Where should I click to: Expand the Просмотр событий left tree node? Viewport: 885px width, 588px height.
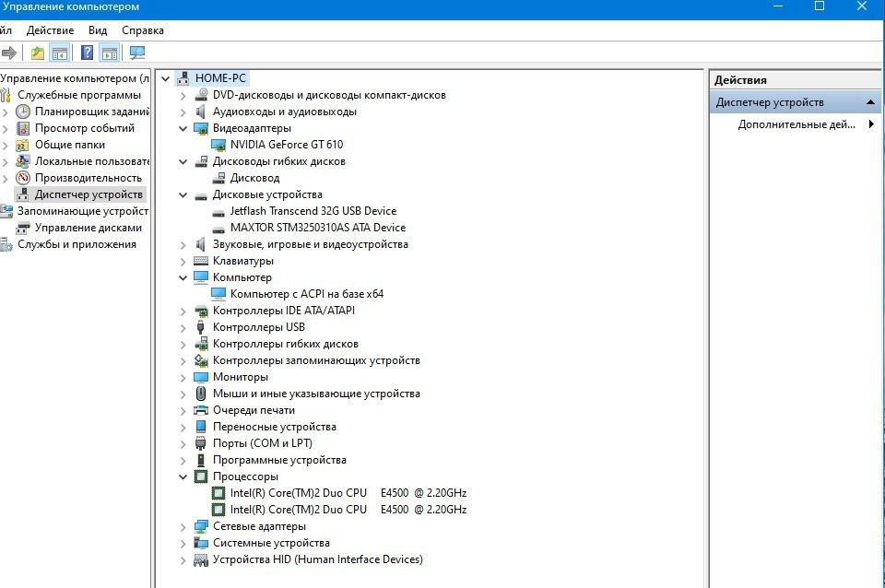pos(6,129)
